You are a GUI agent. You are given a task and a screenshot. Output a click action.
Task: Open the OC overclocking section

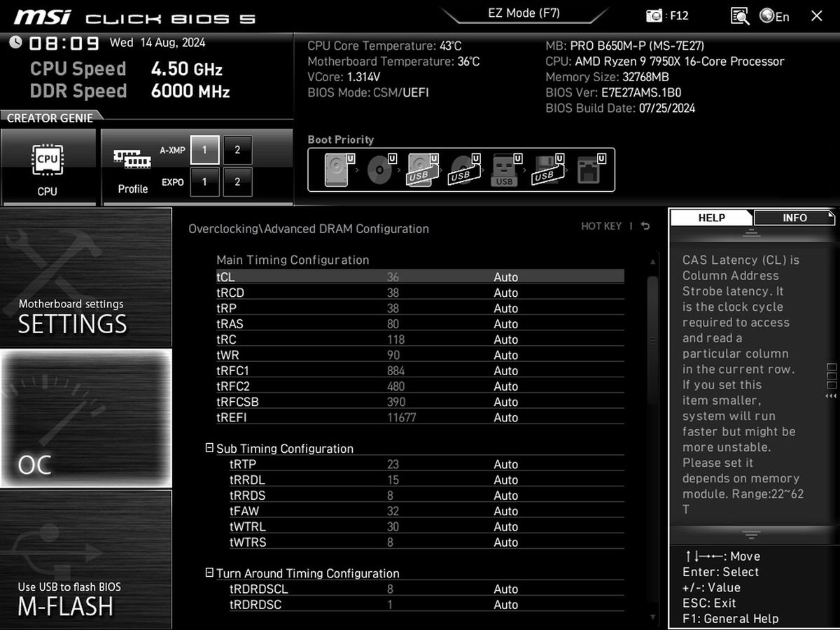[x=85, y=419]
